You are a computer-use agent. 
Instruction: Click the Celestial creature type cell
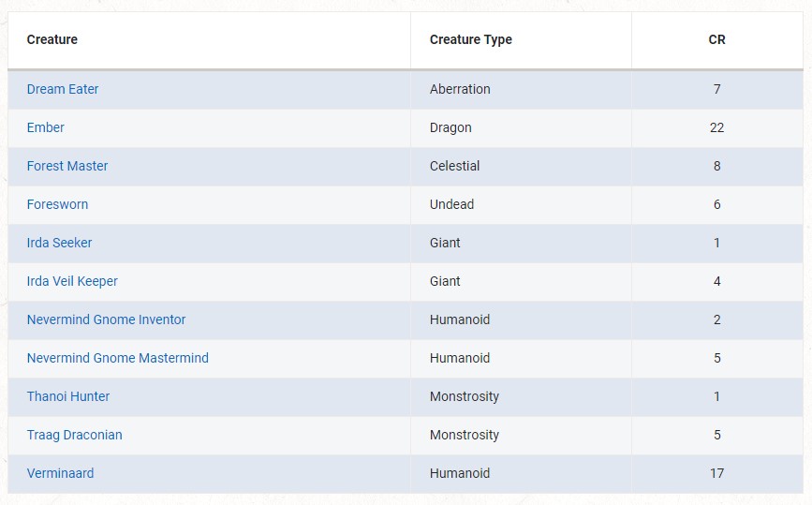pos(454,166)
